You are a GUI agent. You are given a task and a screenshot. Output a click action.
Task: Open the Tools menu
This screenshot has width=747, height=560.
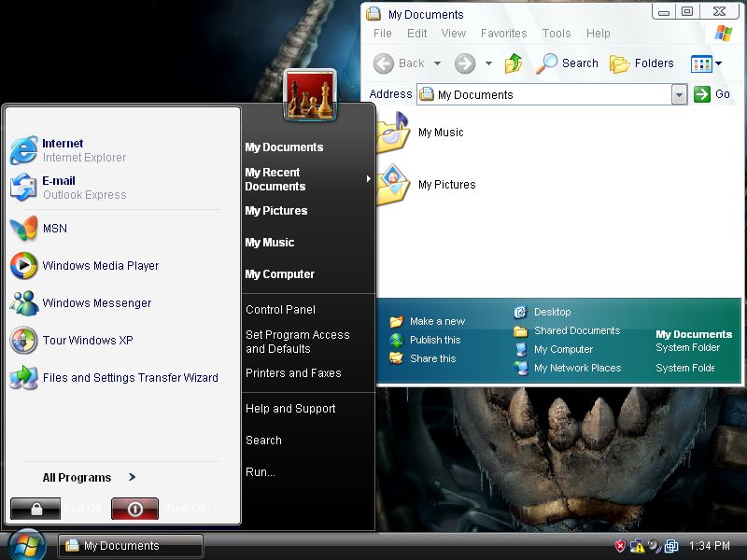point(557,34)
